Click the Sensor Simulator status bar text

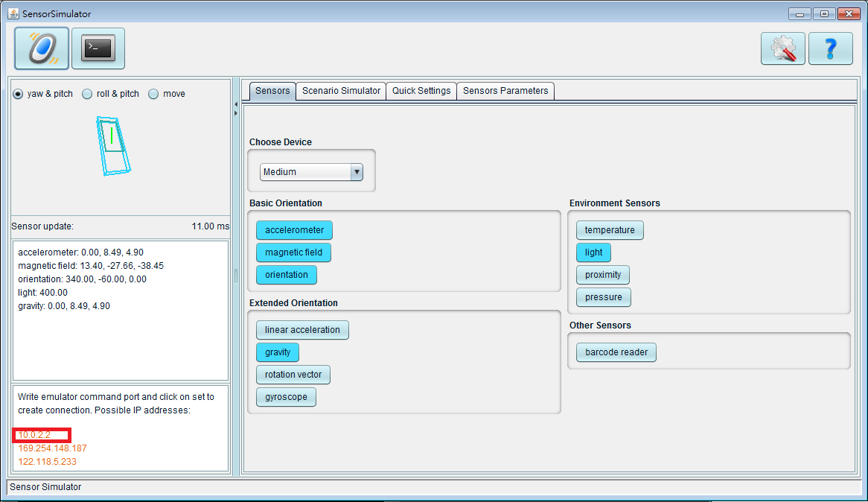click(x=45, y=487)
